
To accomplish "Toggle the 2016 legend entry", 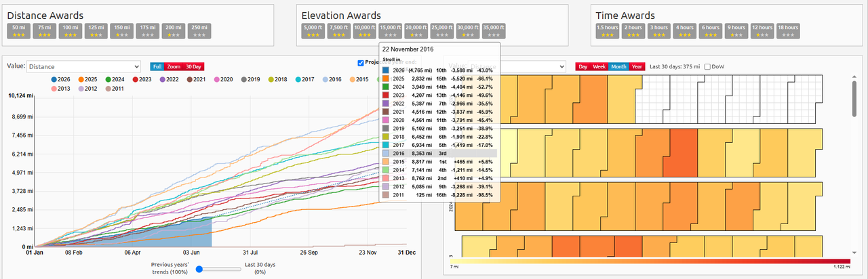I will [x=332, y=79].
